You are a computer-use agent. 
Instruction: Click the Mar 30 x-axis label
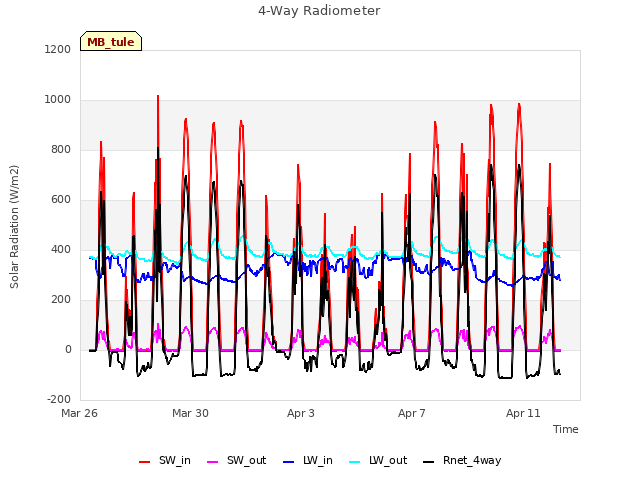tap(191, 413)
